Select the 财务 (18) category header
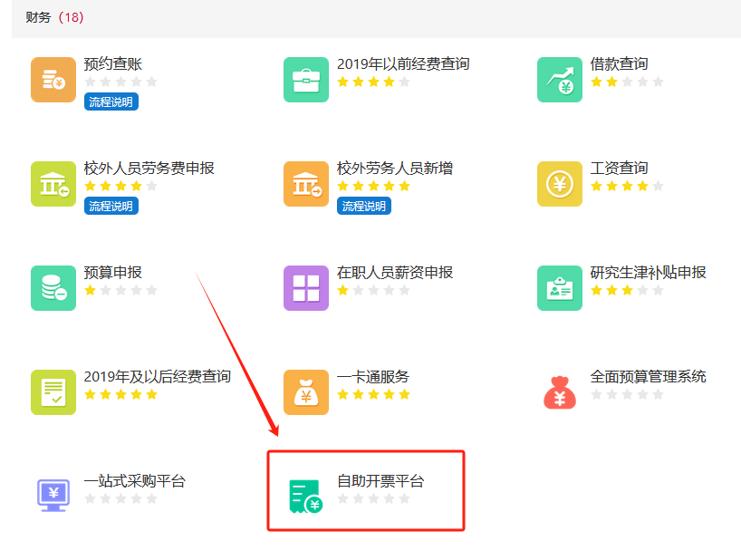 (x=55, y=17)
